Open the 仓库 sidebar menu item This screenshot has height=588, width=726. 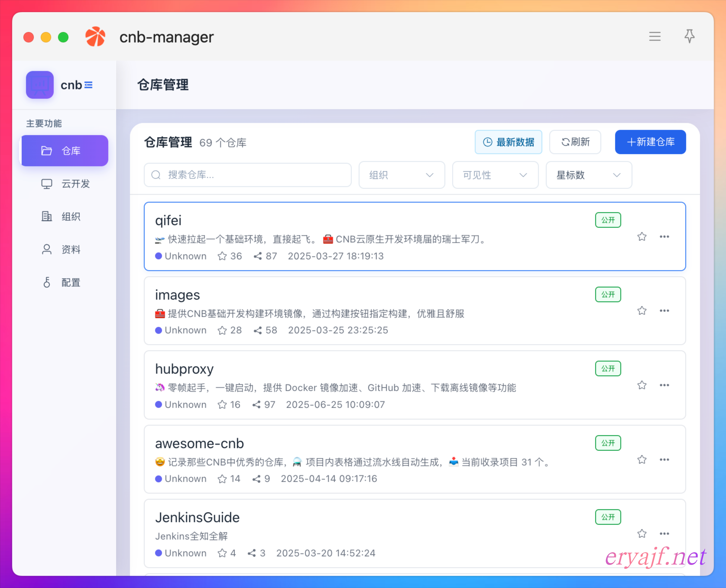tap(65, 151)
